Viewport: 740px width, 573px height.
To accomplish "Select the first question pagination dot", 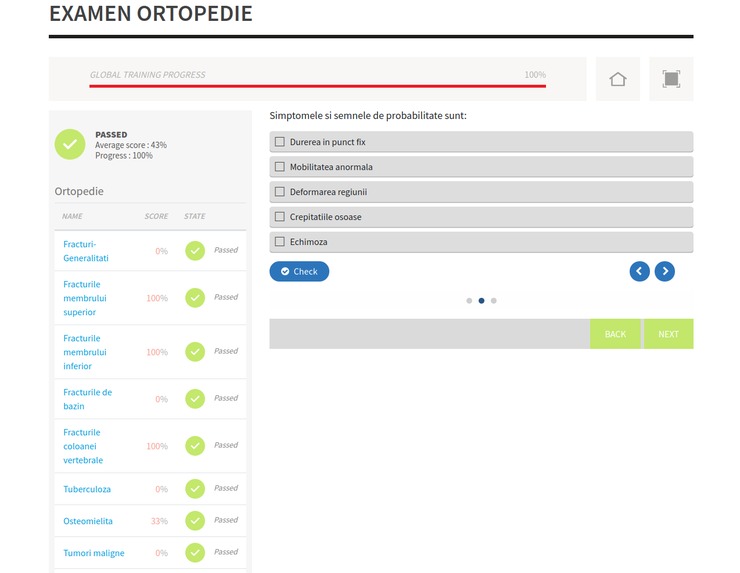I will (469, 301).
